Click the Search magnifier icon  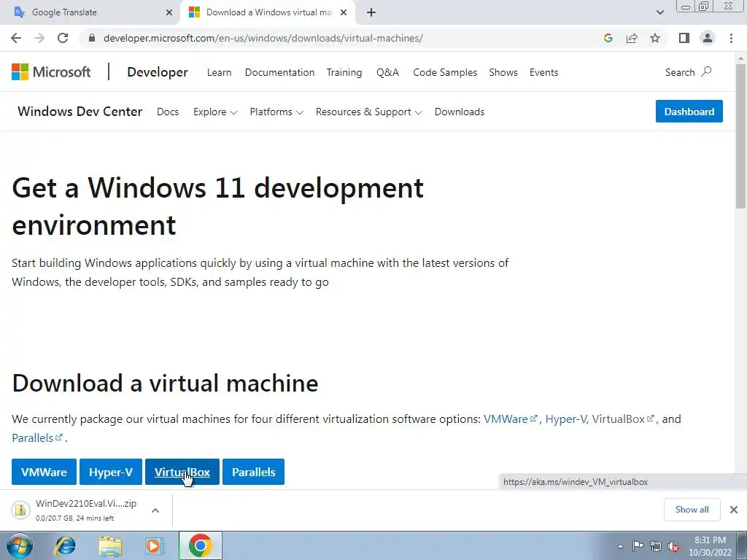707,72
